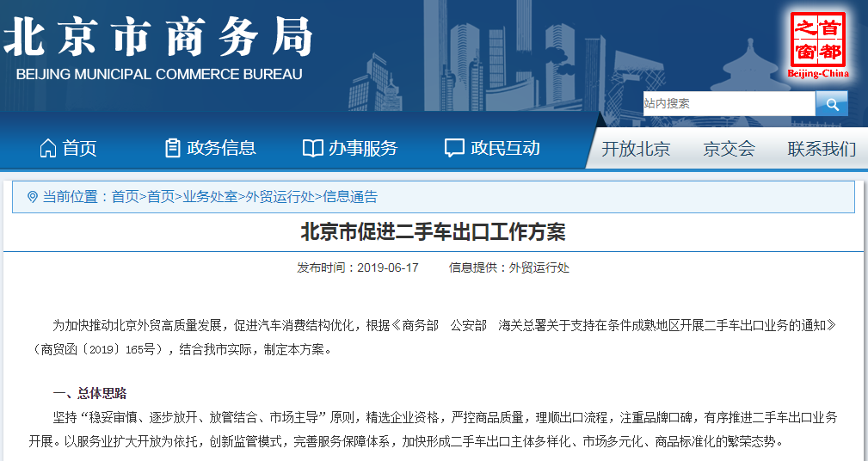
Task: Click the article title 北京市促进二手车出口工作方案
Action: (434, 232)
